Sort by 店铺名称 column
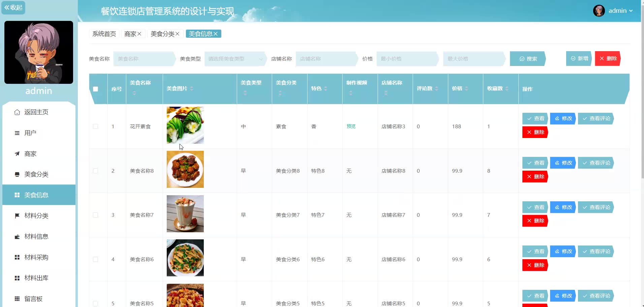Viewport: 644px width, 307px height. 386,93
